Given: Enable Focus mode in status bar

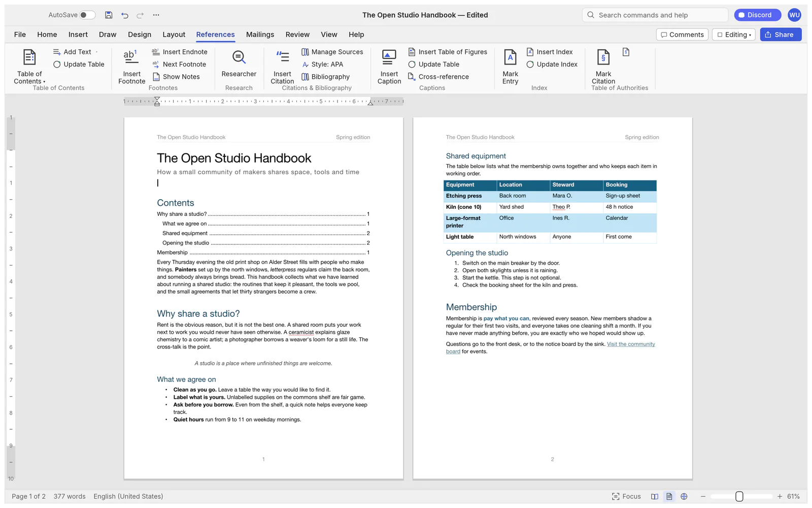Looking at the screenshot, I should tap(626, 496).
